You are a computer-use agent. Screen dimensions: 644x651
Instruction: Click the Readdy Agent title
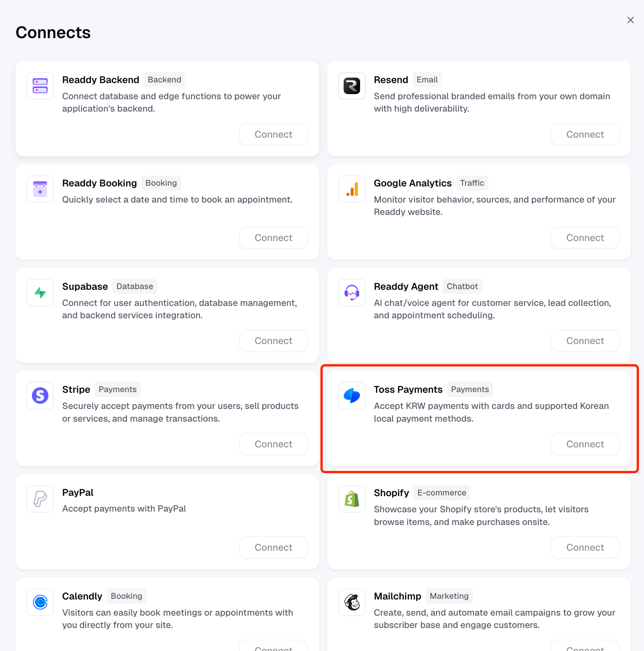(x=406, y=286)
